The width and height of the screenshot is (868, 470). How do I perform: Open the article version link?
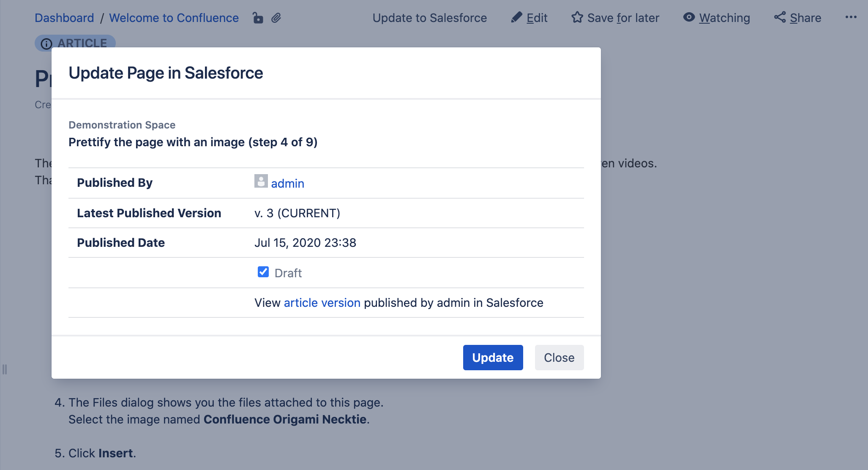[x=322, y=303]
